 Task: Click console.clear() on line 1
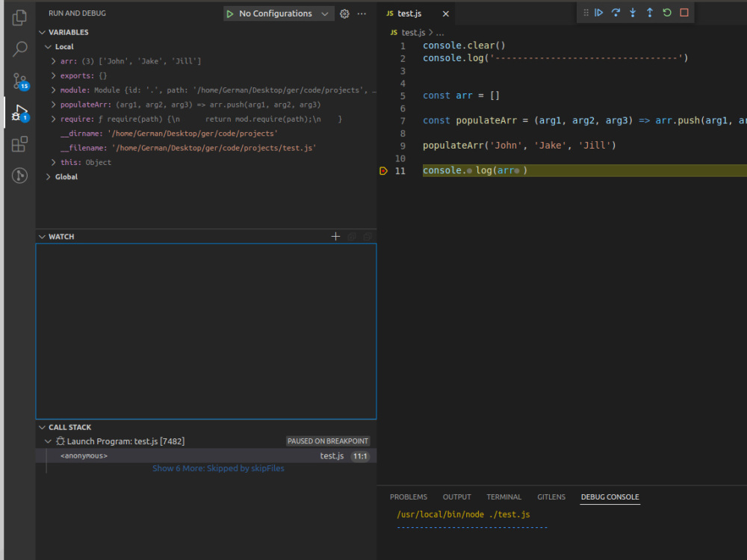pyautogui.click(x=464, y=46)
